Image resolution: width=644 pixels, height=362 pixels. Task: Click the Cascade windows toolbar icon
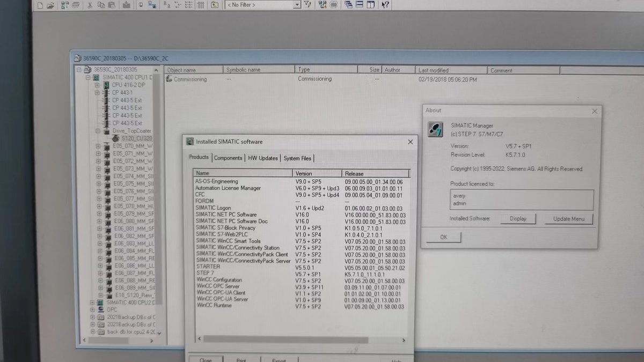pos(348,5)
